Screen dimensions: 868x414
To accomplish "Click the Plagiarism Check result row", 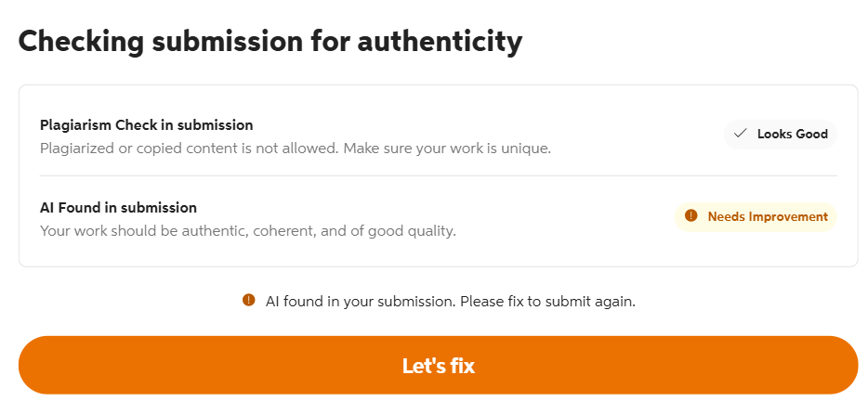I will pyautogui.click(x=372, y=136).
